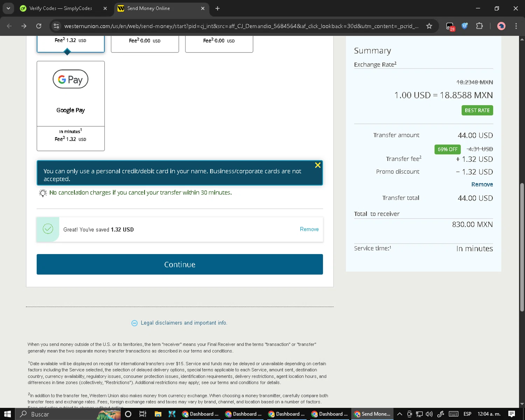
Task: Select the Google Pay payment option
Action: click(x=71, y=106)
